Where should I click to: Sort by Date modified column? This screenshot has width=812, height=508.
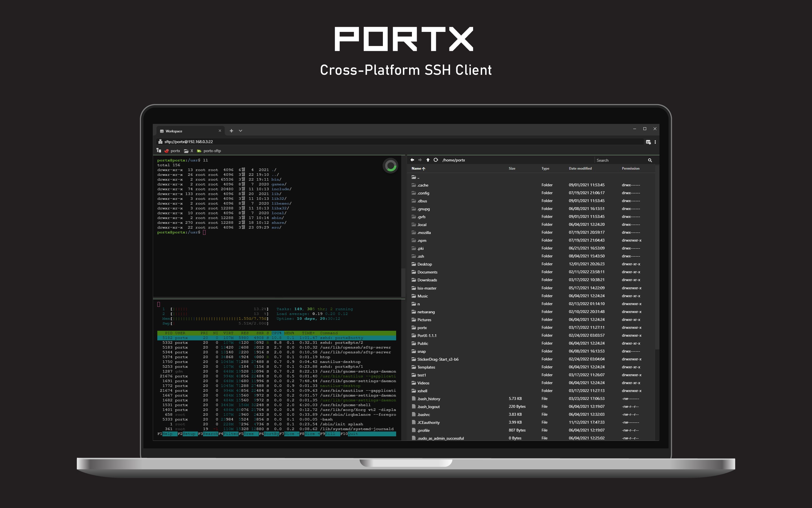(x=580, y=168)
